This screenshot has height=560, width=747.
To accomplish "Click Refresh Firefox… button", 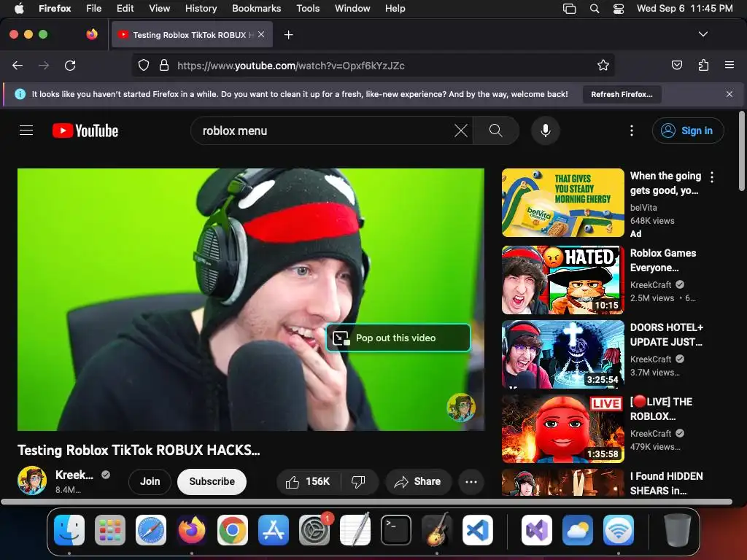I will click(622, 94).
